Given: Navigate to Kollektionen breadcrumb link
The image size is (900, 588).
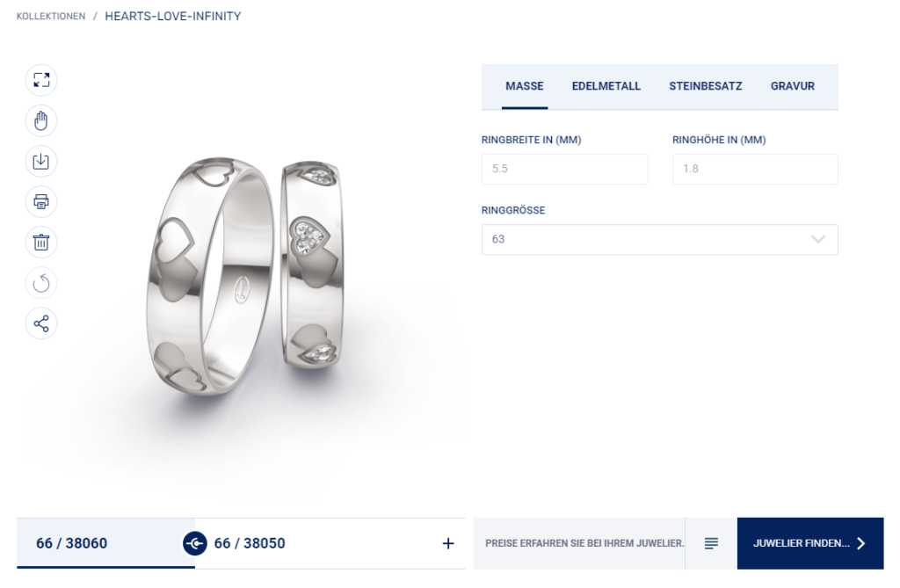Looking at the screenshot, I should point(51,16).
